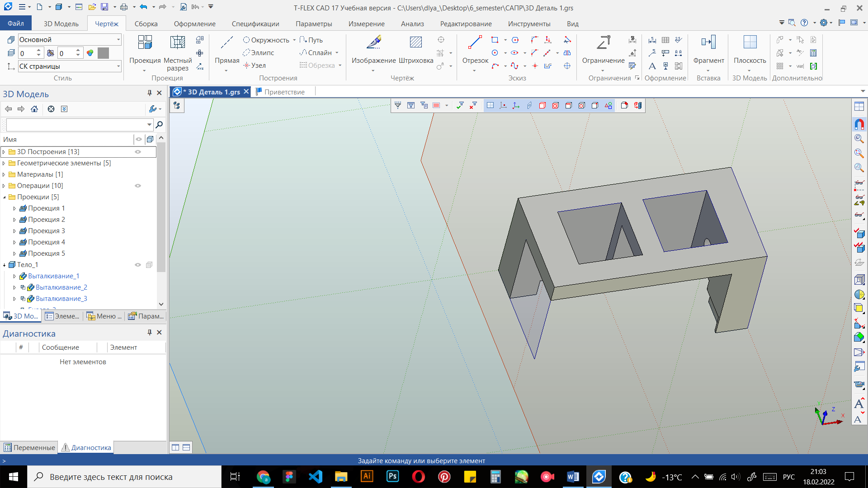Expand Геометрические элементы [5] folder

pyautogui.click(x=4, y=163)
